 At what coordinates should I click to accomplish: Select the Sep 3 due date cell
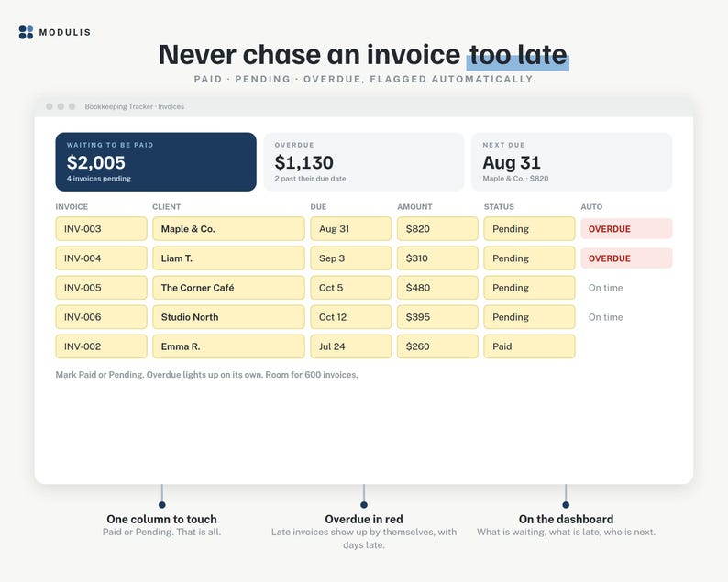point(351,258)
